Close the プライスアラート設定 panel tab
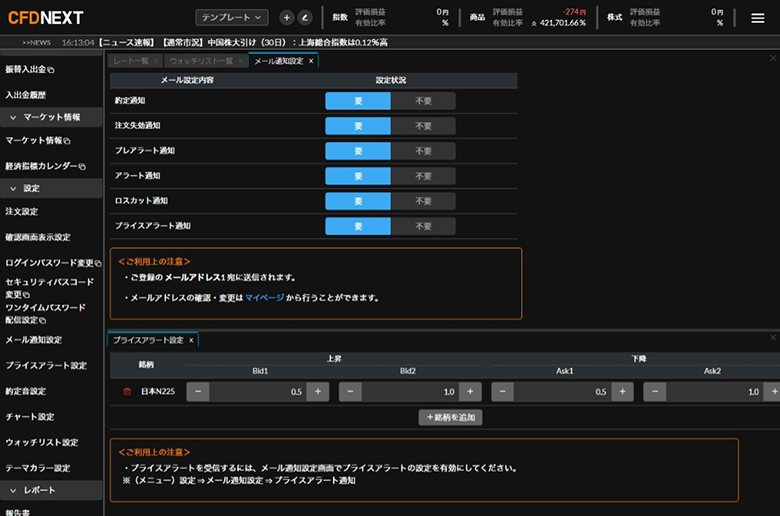Screen dimensions: 780x516 (x=191, y=340)
